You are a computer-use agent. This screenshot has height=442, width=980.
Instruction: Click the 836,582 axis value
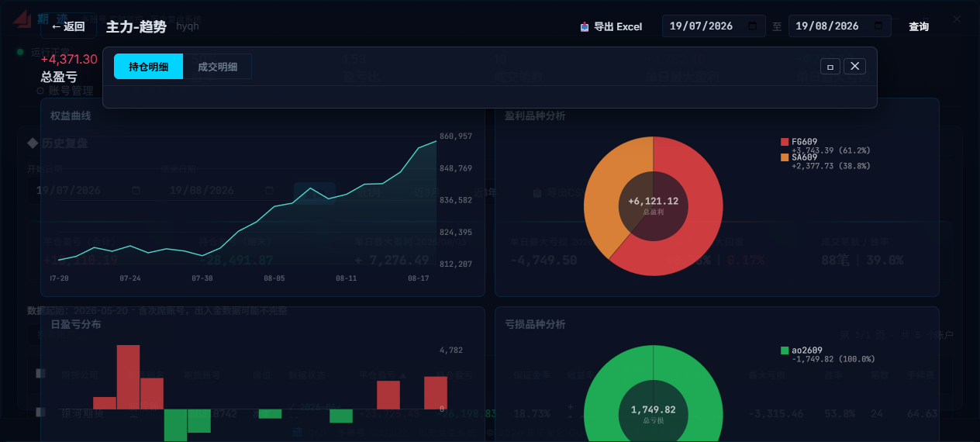(x=456, y=200)
